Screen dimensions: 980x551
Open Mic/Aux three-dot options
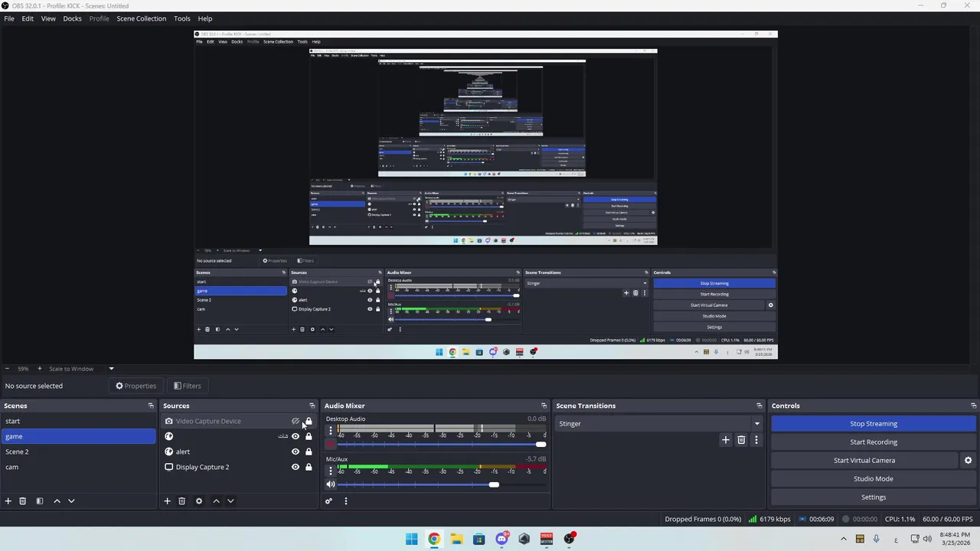331,471
